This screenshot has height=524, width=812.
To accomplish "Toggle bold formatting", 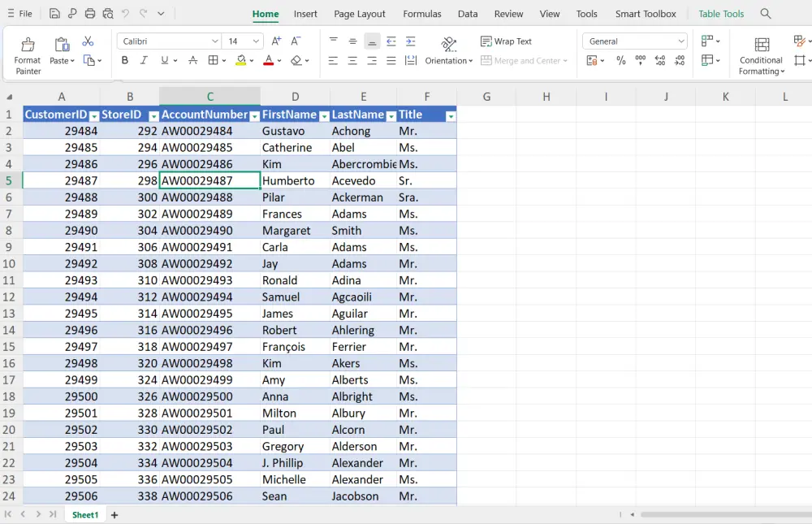I will (124, 61).
